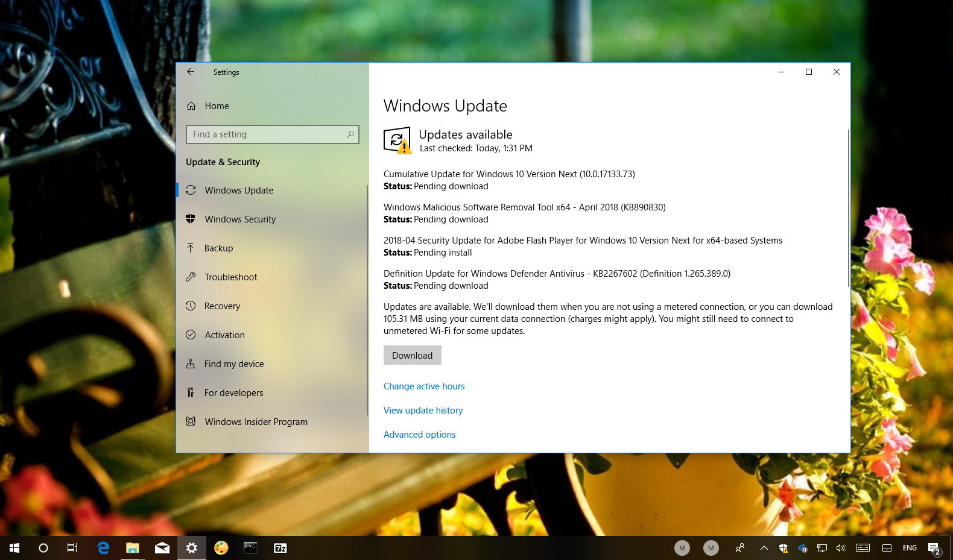
Task: Minimize the Settings window
Action: [x=781, y=72]
